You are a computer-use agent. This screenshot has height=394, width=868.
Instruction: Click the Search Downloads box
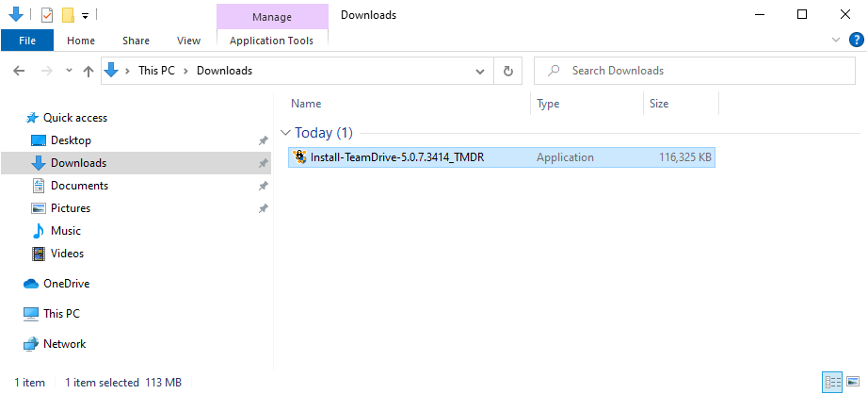694,71
